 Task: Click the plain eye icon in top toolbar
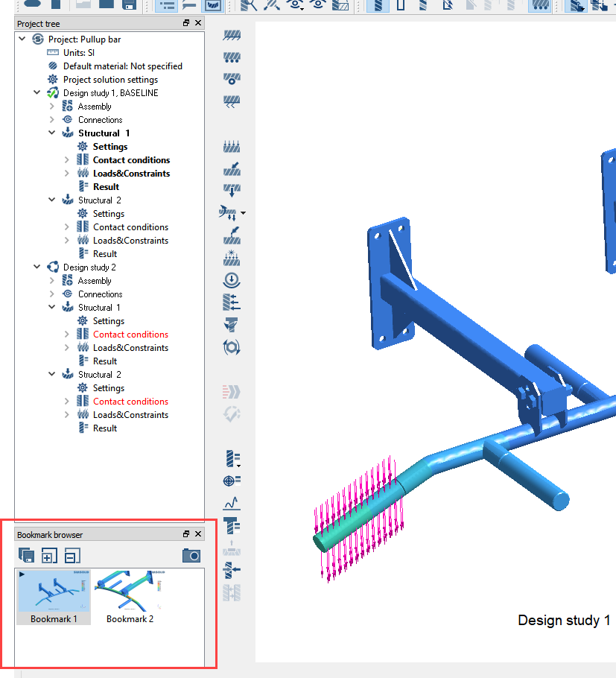[318, 5]
